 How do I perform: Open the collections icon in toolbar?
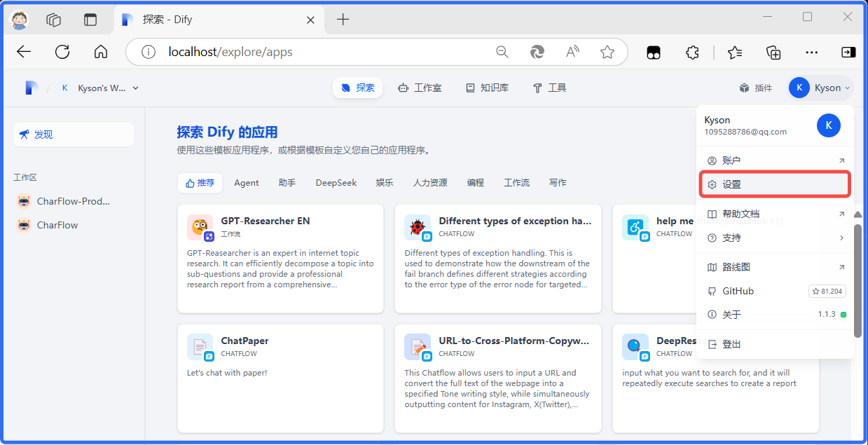coord(773,52)
